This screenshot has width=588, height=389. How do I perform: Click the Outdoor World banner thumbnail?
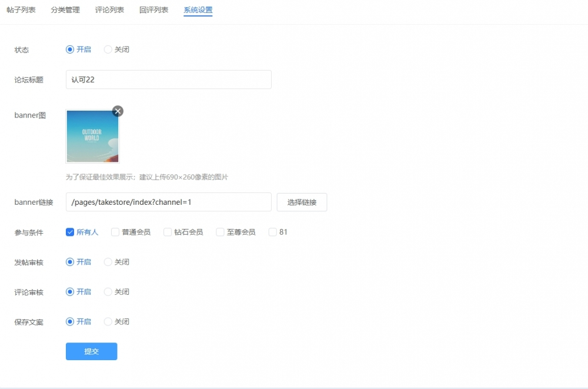point(92,137)
